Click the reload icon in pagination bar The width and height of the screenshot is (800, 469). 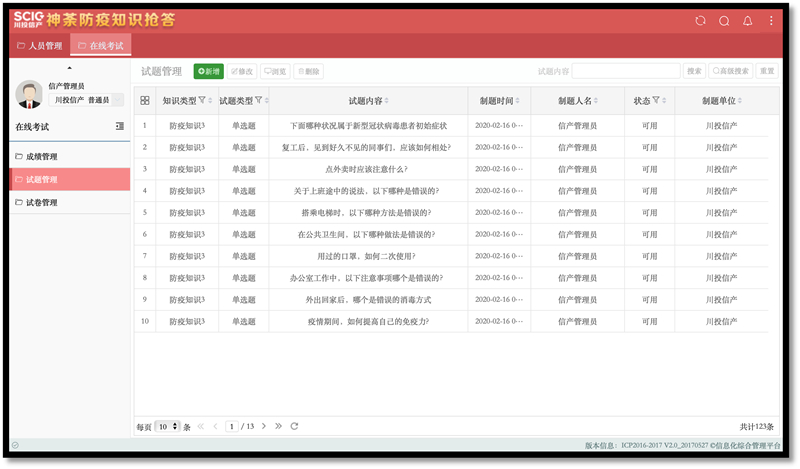tap(294, 426)
